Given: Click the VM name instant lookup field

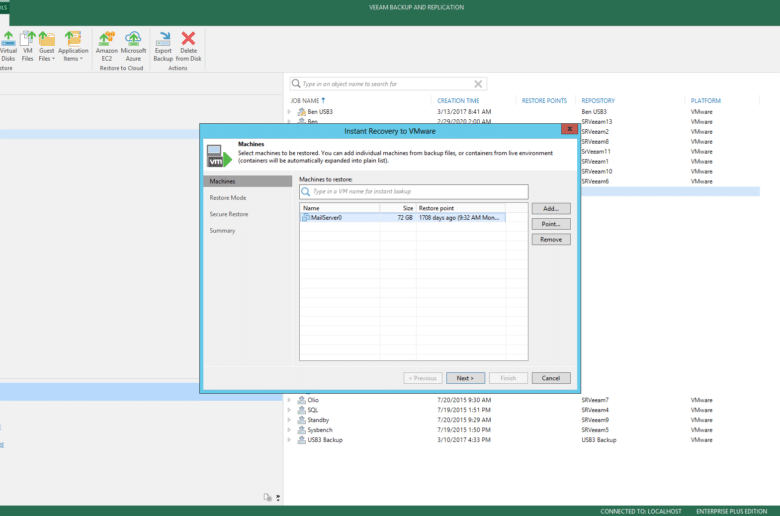Looking at the screenshot, I should coord(414,192).
